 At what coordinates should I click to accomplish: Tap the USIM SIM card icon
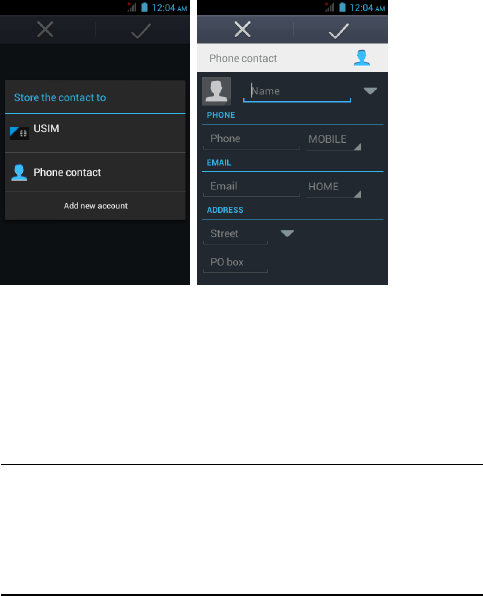point(19,133)
